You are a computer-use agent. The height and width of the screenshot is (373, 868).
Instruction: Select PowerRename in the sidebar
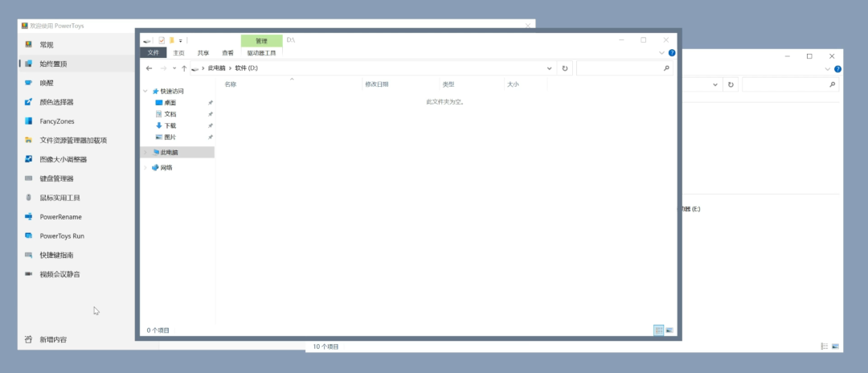(x=60, y=217)
